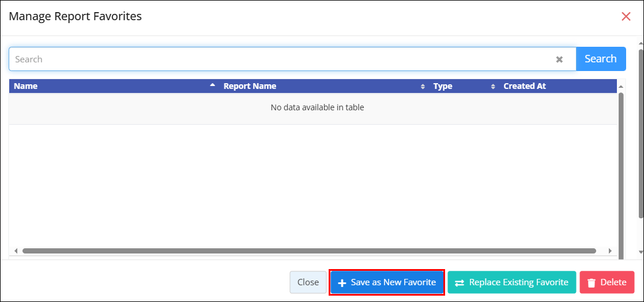Image resolution: width=644 pixels, height=302 pixels.
Task: Click the trash can icon on Delete
Action: pyautogui.click(x=592, y=283)
